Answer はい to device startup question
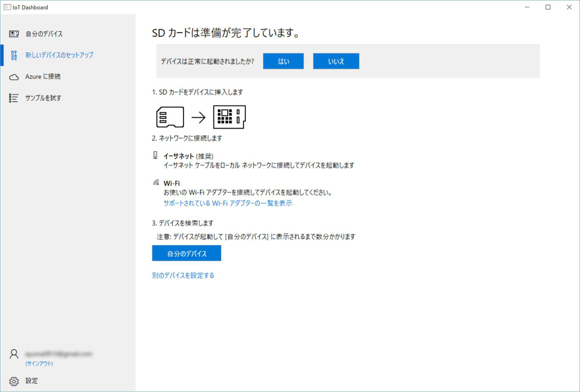The width and height of the screenshot is (580, 392). pos(283,61)
